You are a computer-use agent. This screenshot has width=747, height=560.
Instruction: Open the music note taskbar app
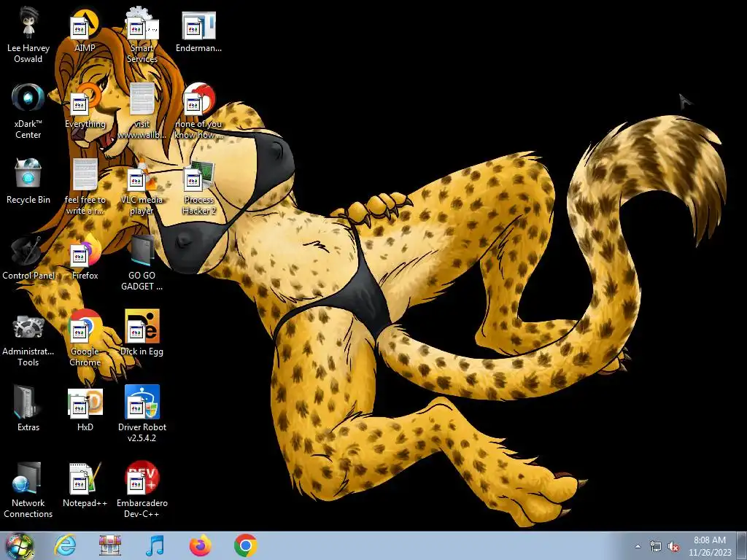pos(155,545)
